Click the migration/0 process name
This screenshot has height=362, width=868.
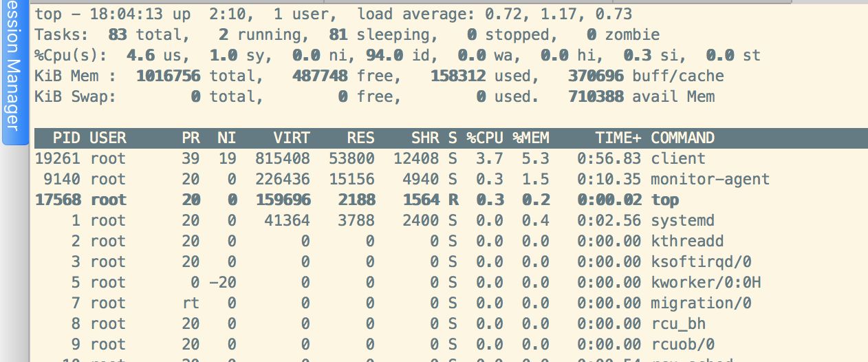pos(701,303)
